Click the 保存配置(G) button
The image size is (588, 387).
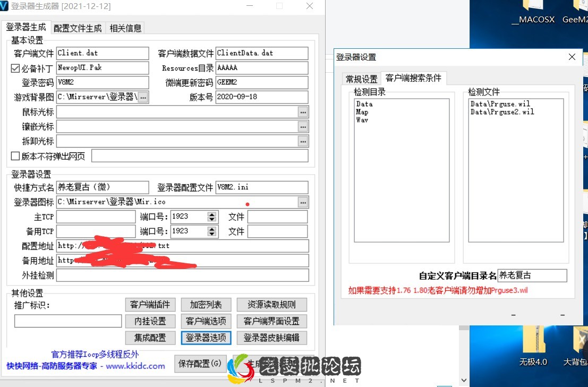point(200,364)
